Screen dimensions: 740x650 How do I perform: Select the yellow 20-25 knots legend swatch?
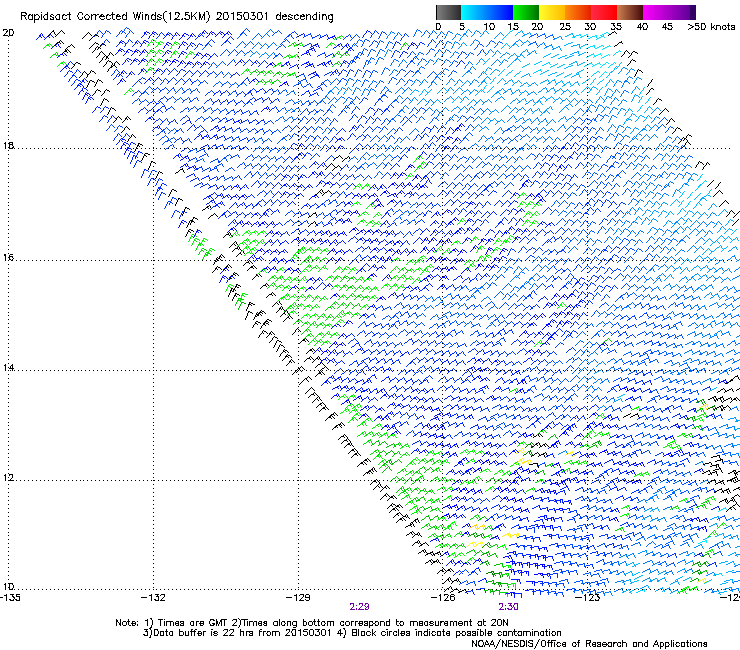point(552,12)
